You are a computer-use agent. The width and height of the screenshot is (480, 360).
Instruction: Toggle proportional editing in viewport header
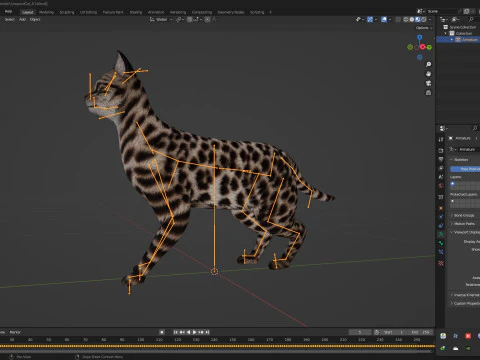(x=207, y=20)
